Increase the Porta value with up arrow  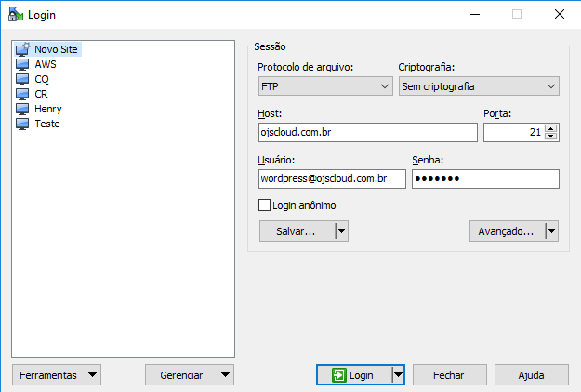[x=551, y=129]
